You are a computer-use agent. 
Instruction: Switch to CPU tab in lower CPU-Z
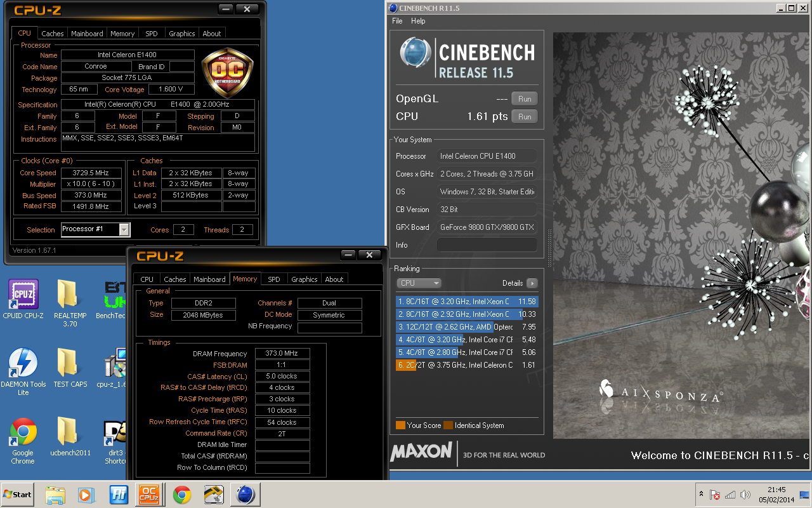(x=147, y=279)
